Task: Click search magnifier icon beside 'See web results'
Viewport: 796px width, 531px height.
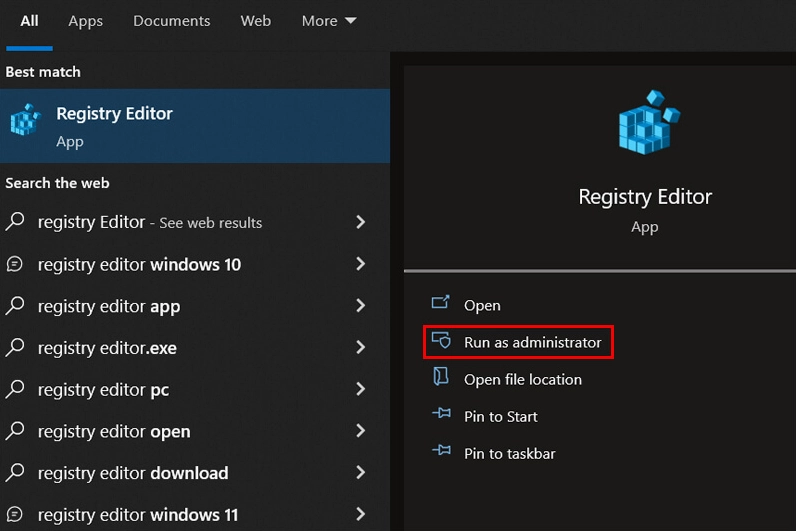Action: (15, 221)
